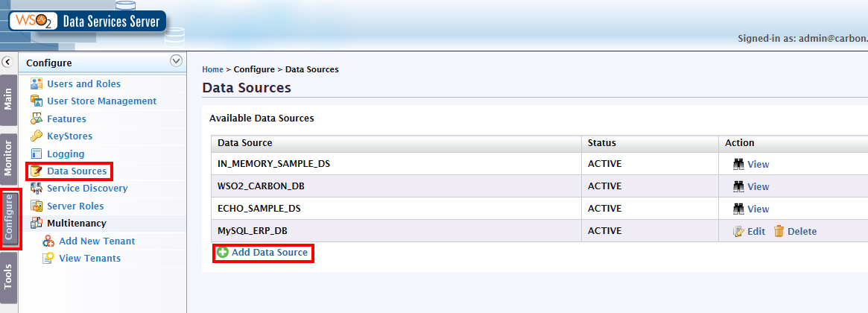
Task: Select the Configure side tab
Action: tap(8, 218)
